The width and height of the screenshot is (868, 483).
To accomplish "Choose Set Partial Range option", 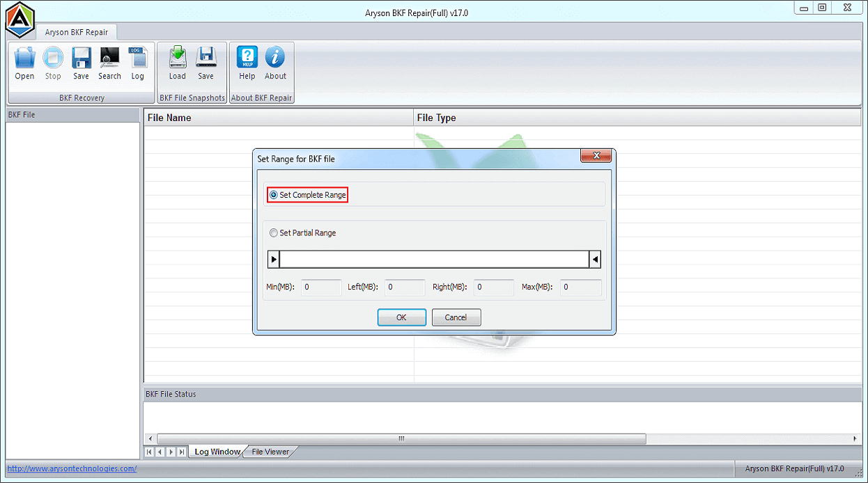I will point(302,233).
